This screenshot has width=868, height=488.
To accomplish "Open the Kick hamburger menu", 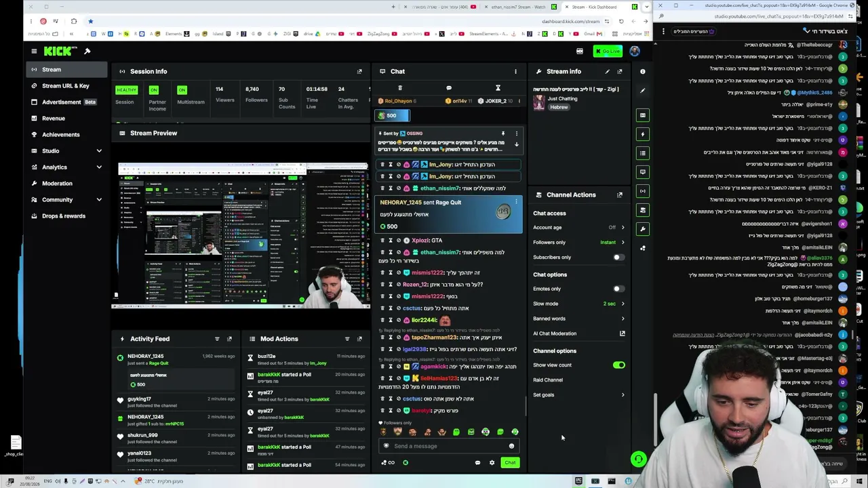I will [x=34, y=51].
